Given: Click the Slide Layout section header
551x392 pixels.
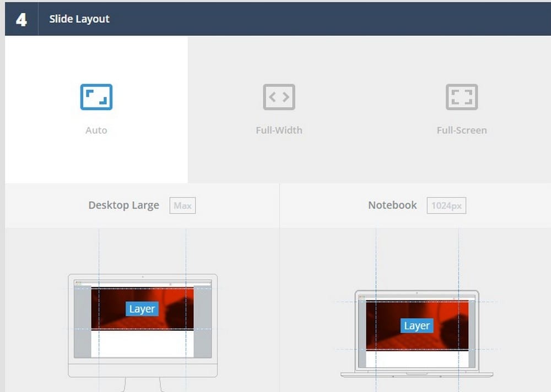Looking at the screenshot, I should (79, 19).
